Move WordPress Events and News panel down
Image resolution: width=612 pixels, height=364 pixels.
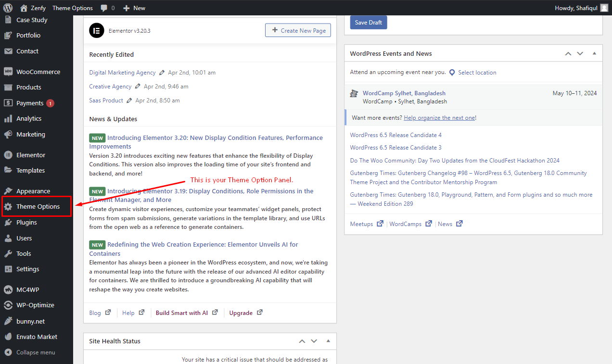(580, 53)
